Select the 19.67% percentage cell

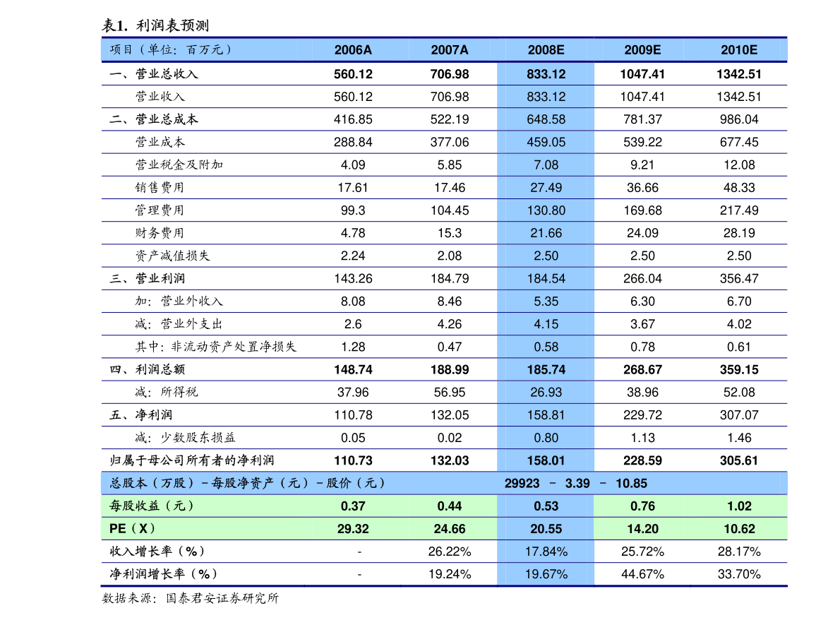[546, 574]
